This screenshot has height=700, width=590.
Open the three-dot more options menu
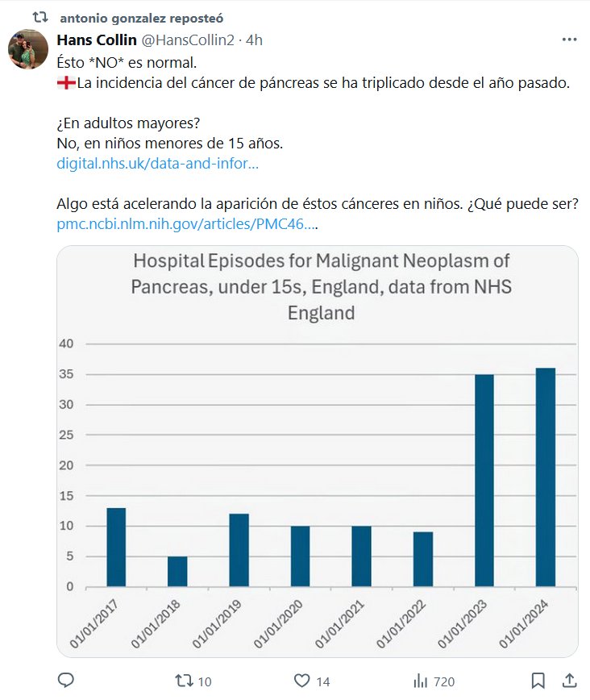click(569, 40)
